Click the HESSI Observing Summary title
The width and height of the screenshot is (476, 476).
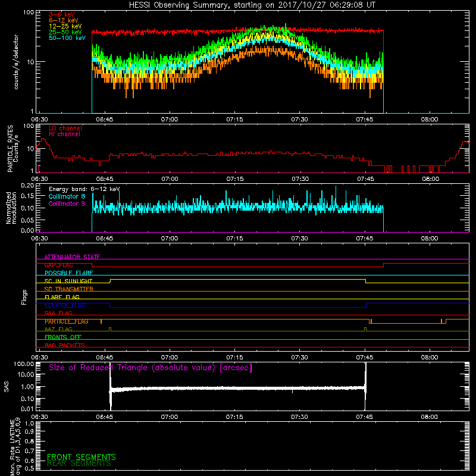[252, 5]
